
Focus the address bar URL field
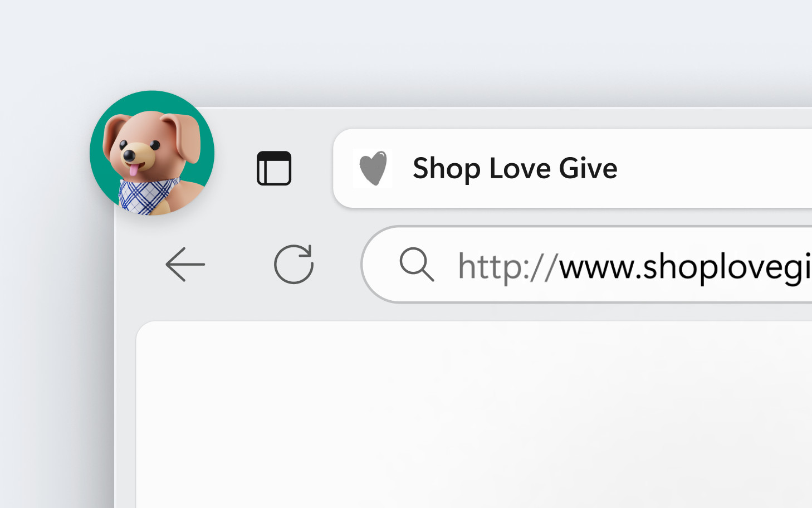tap(586, 265)
